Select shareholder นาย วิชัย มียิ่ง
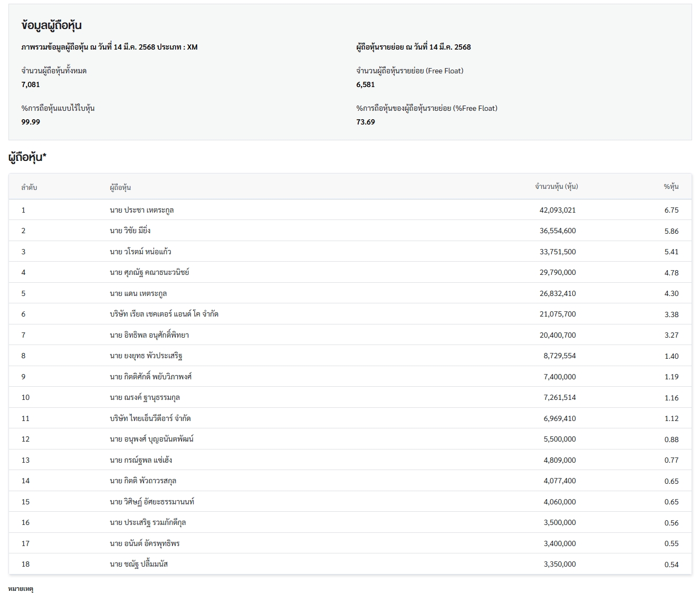 (130, 231)
